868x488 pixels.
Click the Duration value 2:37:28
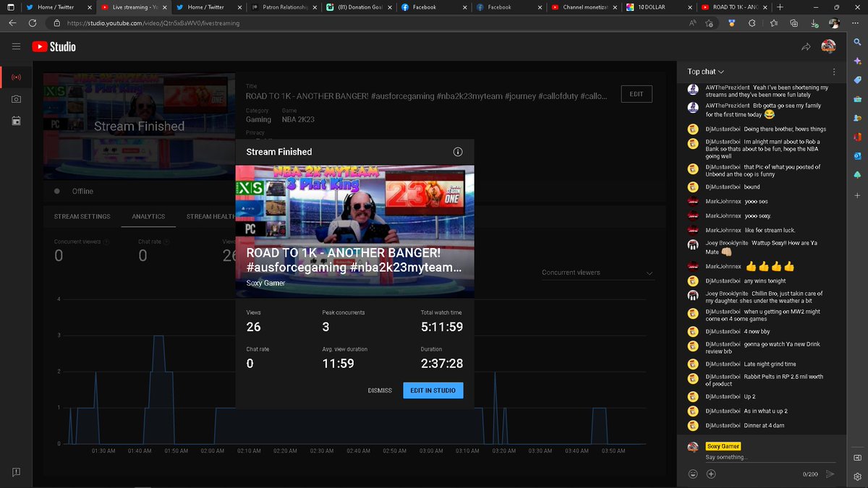tap(442, 364)
